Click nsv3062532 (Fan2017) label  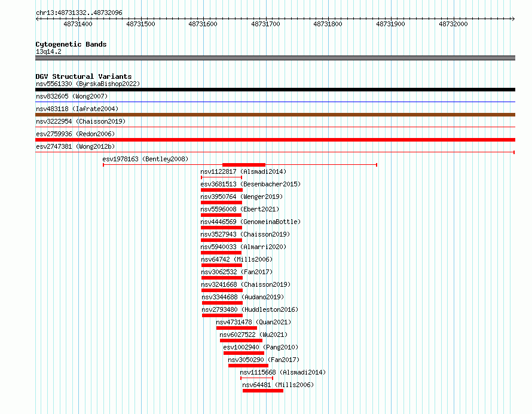coord(237,272)
